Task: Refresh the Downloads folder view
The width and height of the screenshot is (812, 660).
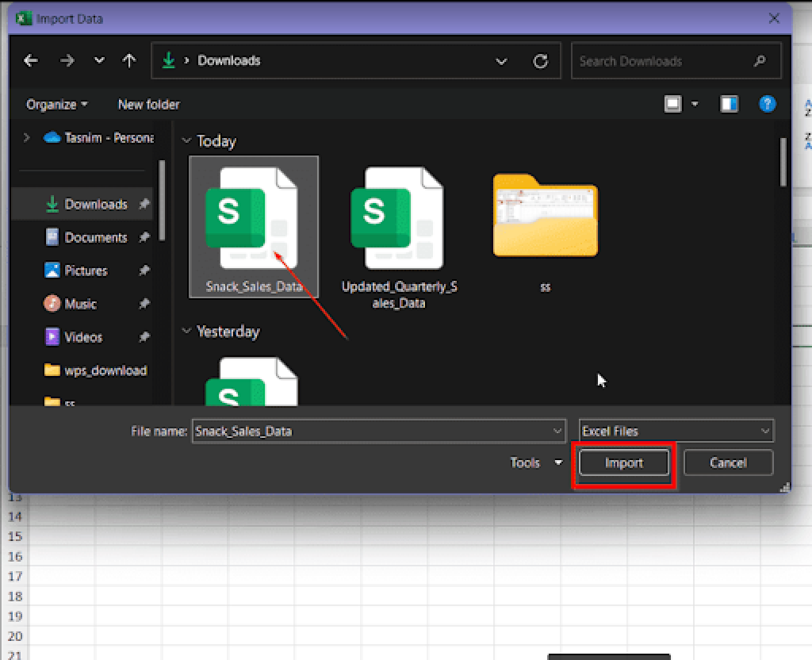Action: (x=541, y=60)
